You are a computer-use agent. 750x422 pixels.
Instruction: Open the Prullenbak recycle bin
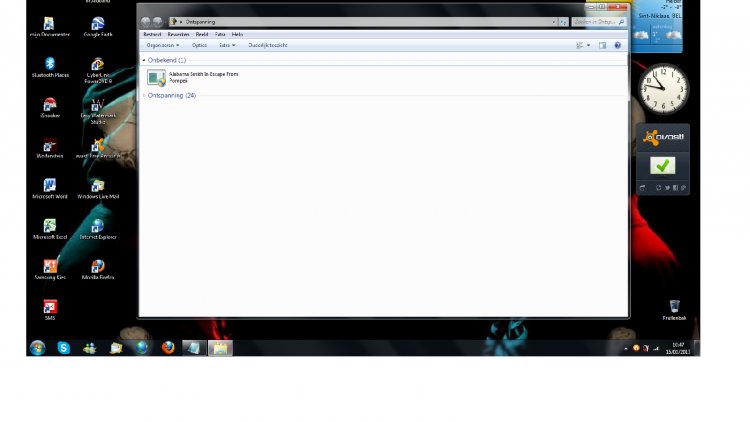(x=674, y=310)
